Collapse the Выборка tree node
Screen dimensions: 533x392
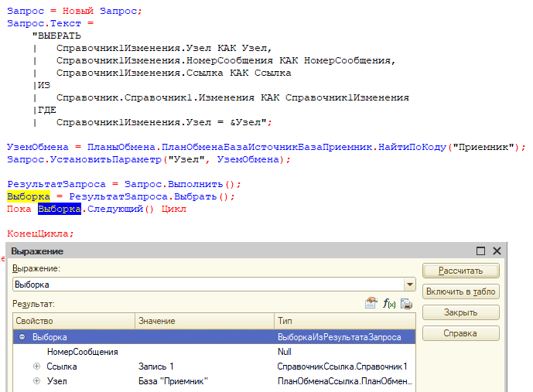(22, 337)
